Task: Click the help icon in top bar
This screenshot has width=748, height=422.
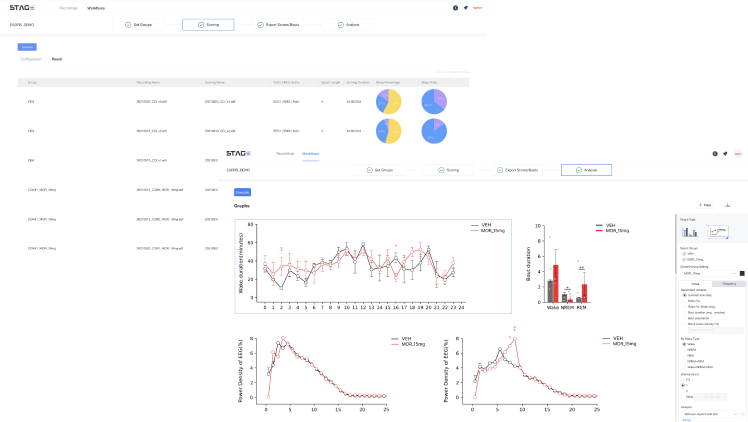Action: pyautogui.click(x=455, y=7)
